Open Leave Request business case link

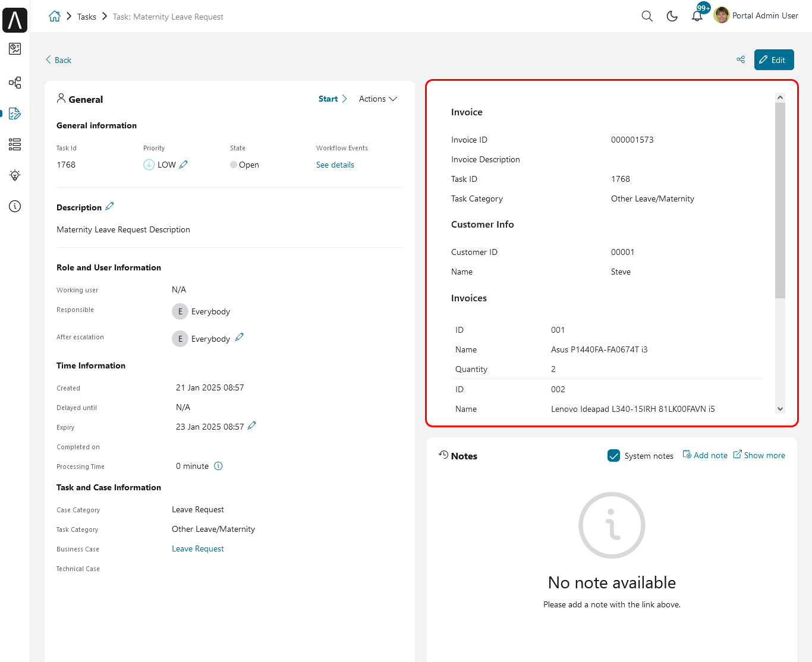198,548
